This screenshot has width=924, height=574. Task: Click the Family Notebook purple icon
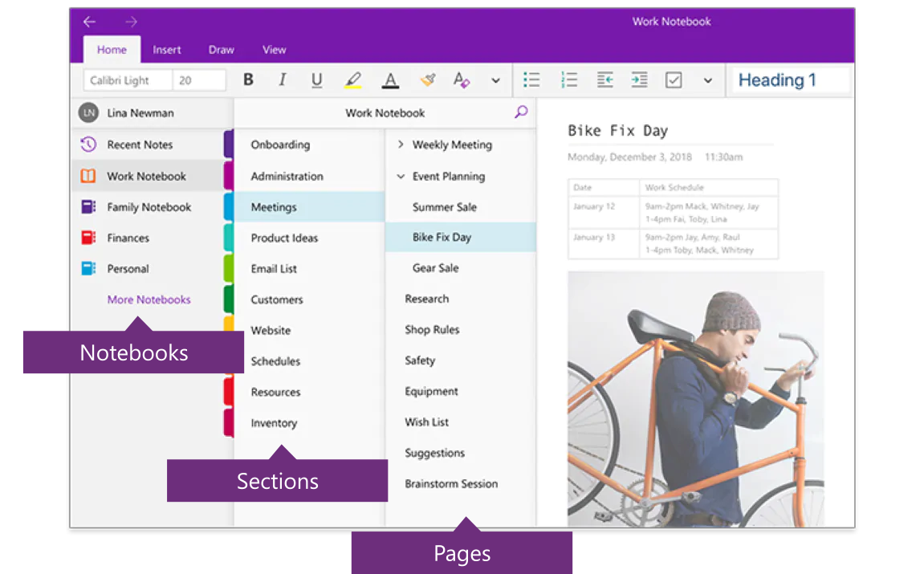coord(88,207)
